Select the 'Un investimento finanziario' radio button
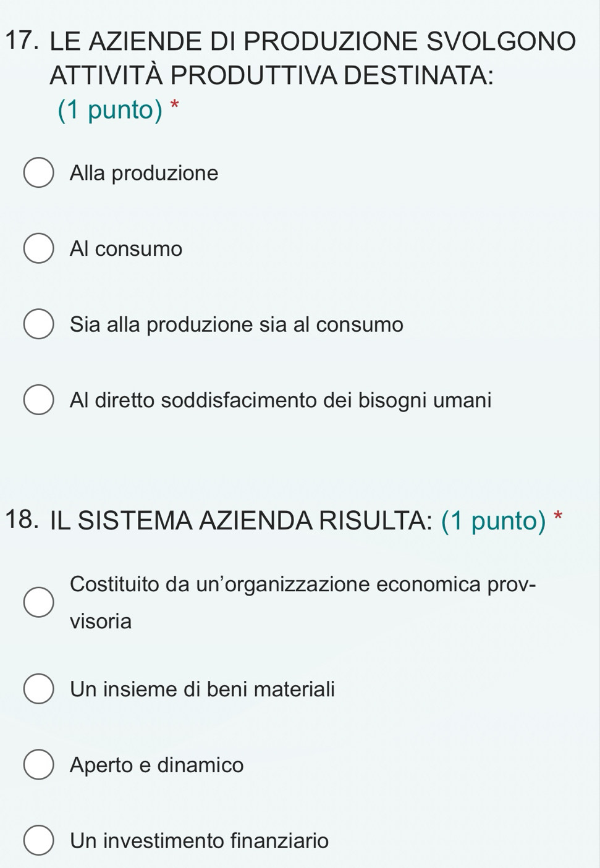This screenshot has height=868, width=600. (38, 841)
